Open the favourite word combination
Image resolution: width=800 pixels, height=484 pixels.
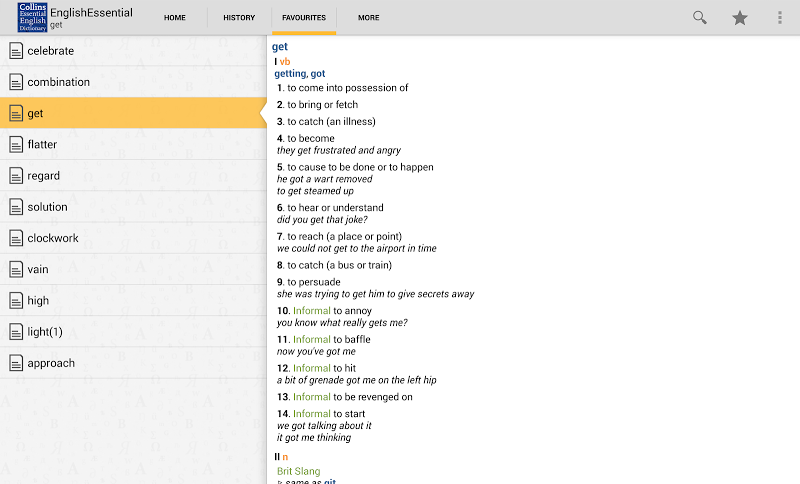[133, 82]
